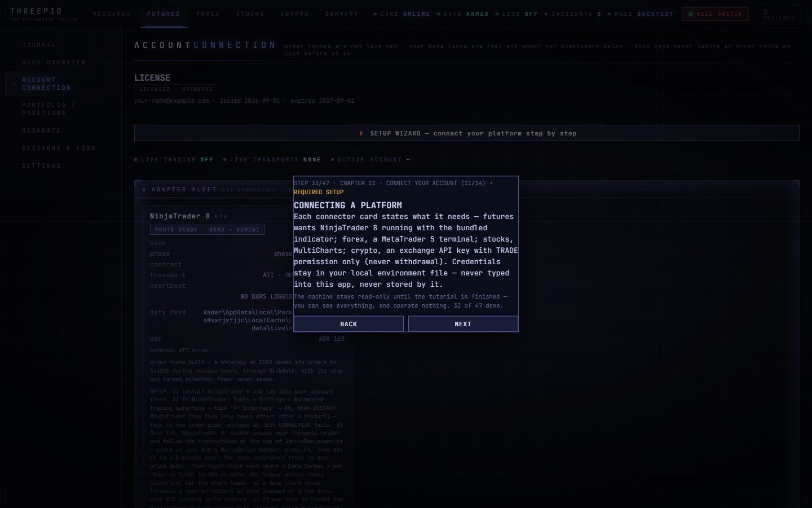Click the CONNECTING A PLATFORM heading
This screenshot has height=508, width=812.
click(348, 205)
